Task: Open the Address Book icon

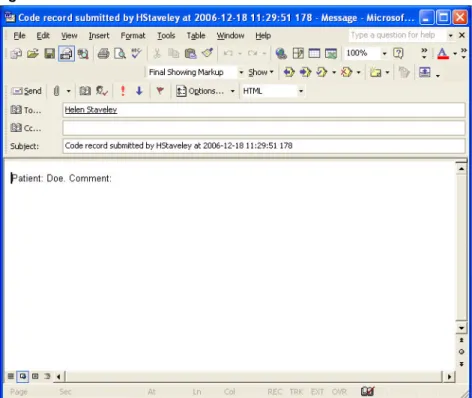Action: (x=85, y=91)
